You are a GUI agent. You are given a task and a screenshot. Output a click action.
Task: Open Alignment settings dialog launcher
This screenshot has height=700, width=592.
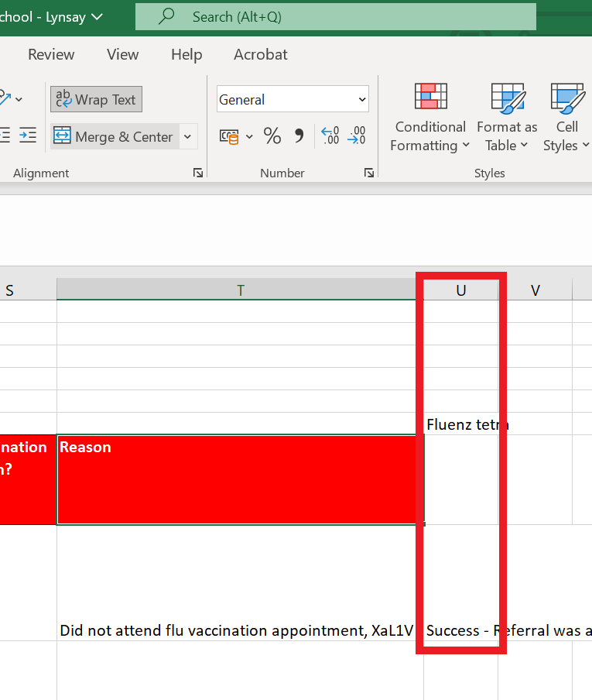[198, 173]
